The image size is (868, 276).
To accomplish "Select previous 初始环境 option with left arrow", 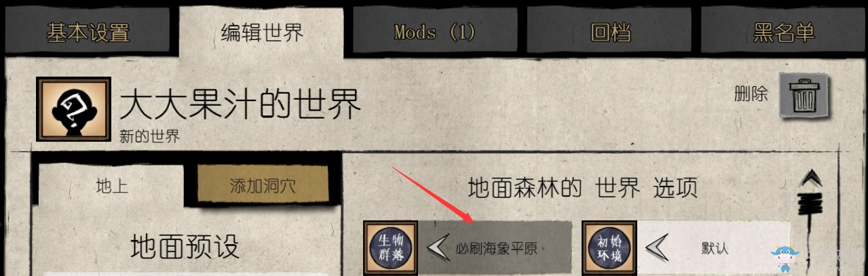I will click(656, 248).
